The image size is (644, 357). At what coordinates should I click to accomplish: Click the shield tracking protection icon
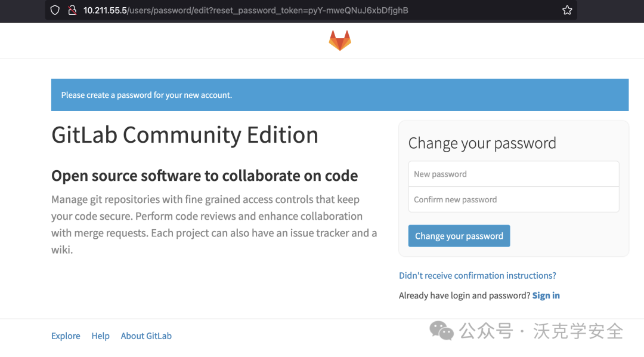[x=55, y=10]
